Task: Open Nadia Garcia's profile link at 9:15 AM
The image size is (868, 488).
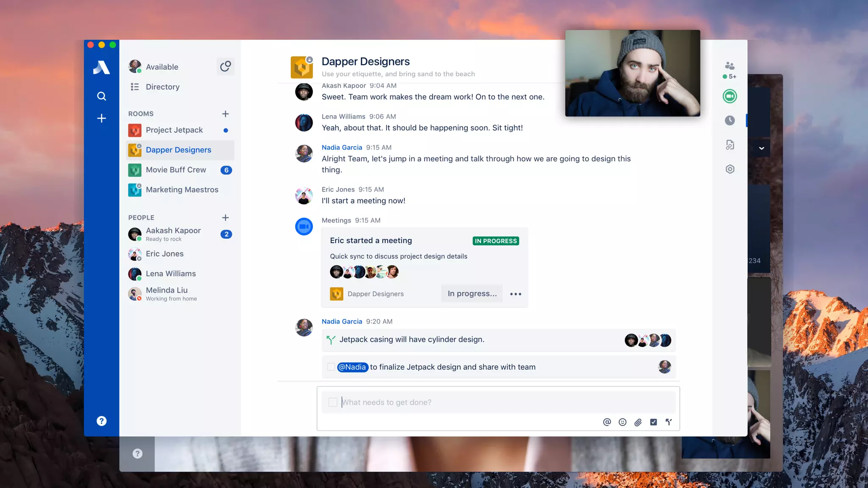Action: point(342,147)
